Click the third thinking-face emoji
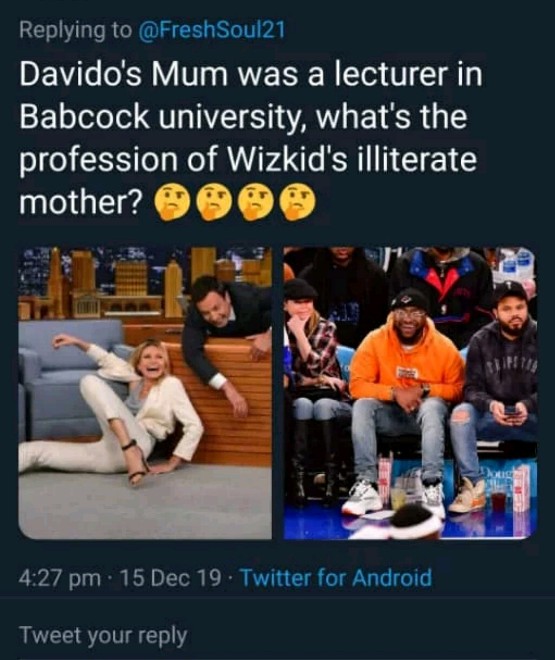Screen dimensions: 555x660 [255, 202]
